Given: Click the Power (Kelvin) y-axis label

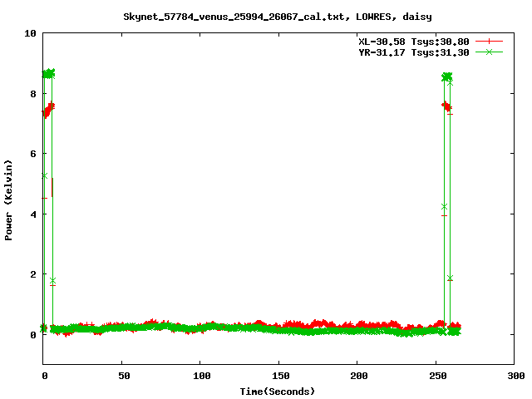Looking at the screenshot, I should (8, 200).
